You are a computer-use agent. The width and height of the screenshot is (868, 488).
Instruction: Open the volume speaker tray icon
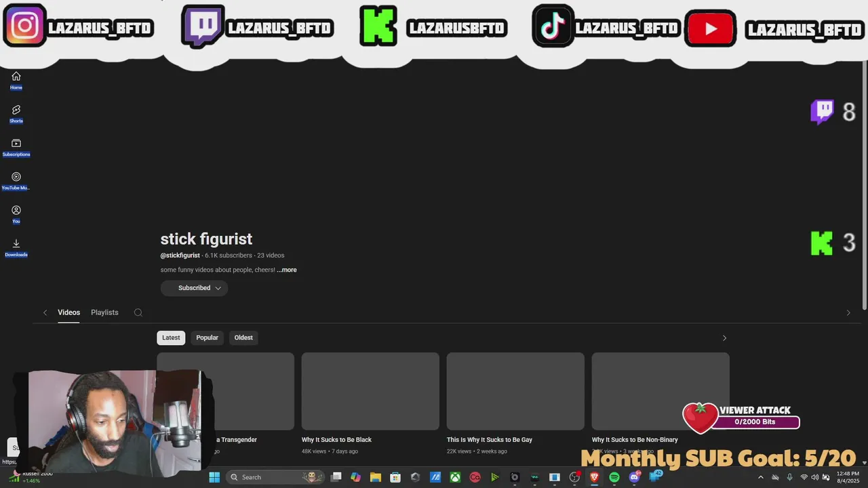[814, 477]
